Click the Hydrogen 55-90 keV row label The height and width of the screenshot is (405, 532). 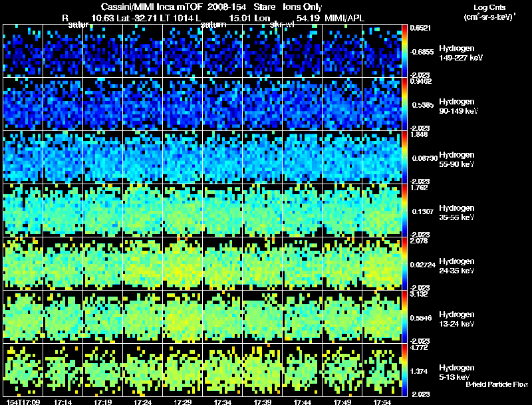(x=457, y=160)
